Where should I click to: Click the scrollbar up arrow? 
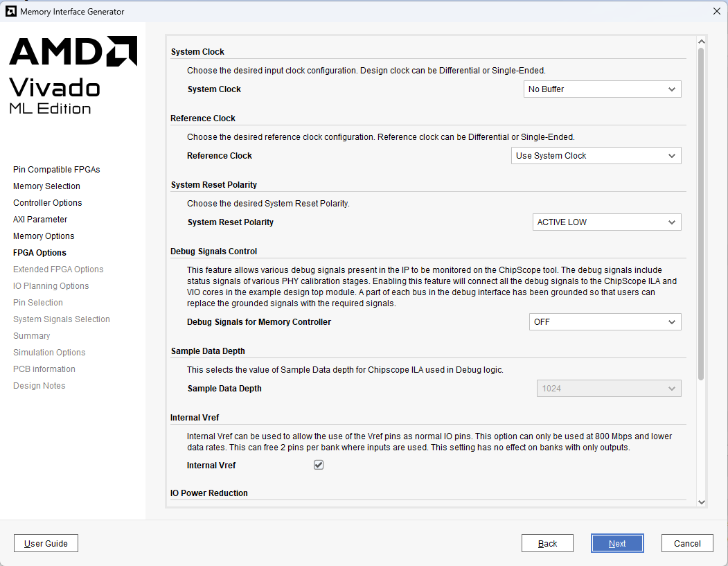701,42
